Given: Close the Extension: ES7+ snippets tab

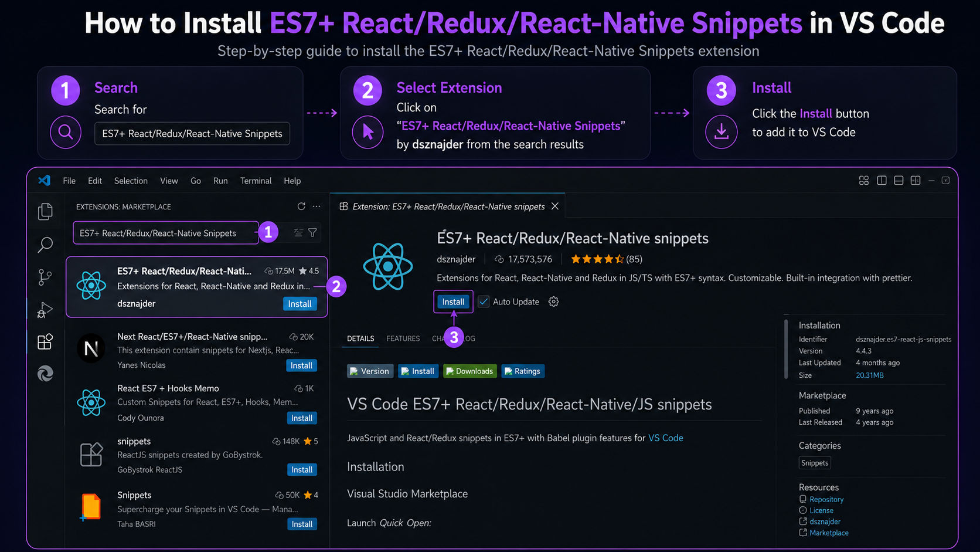Looking at the screenshot, I should click(x=554, y=206).
